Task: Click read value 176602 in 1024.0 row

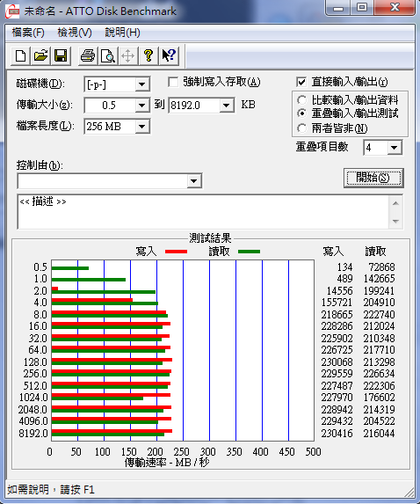Action: click(379, 398)
